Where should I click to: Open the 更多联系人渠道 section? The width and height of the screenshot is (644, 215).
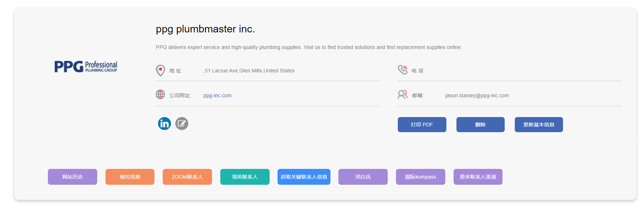pyautogui.click(x=478, y=177)
